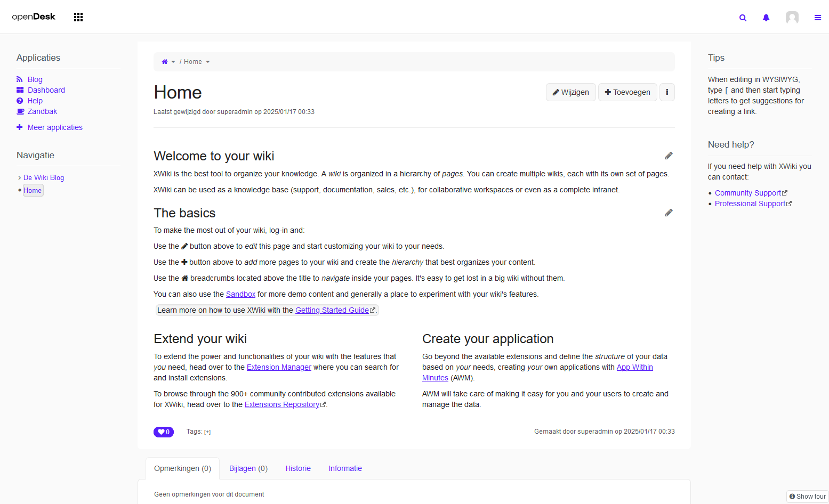Click the like heart button
This screenshot has height=504, width=829.
(164, 432)
